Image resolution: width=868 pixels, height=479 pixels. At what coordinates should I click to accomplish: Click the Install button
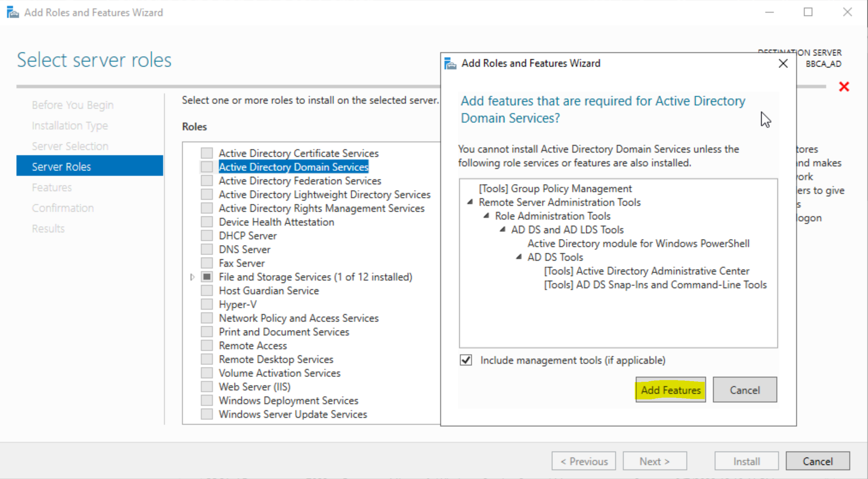tap(747, 461)
